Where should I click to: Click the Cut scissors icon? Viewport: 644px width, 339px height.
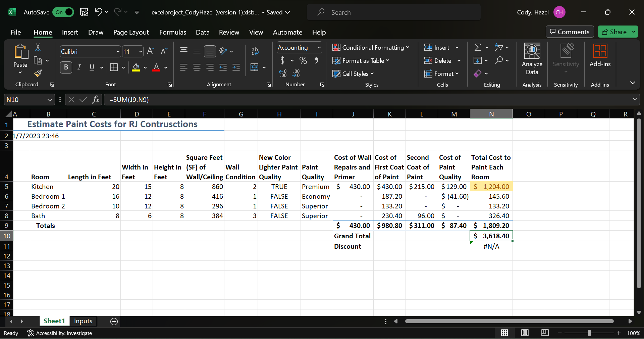38,48
